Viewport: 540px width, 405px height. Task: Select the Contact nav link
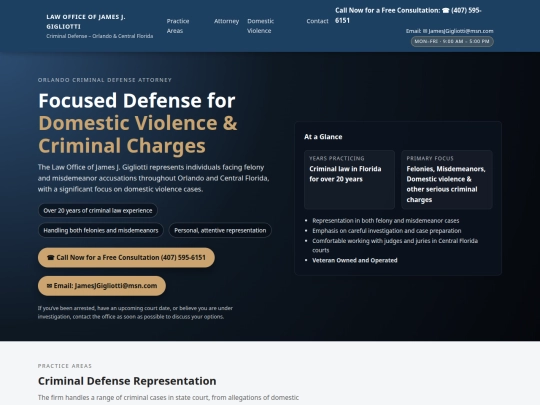click(x=317, y=21)
